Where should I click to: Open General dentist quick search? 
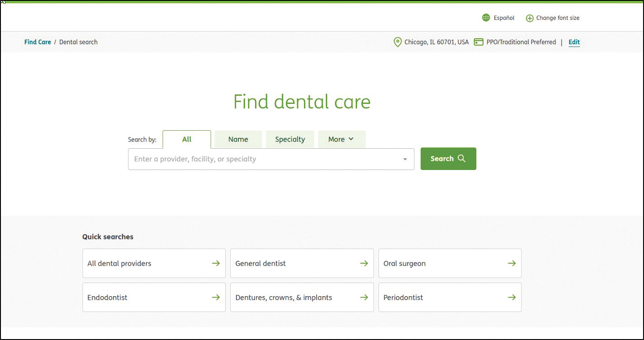click(302, 263)
